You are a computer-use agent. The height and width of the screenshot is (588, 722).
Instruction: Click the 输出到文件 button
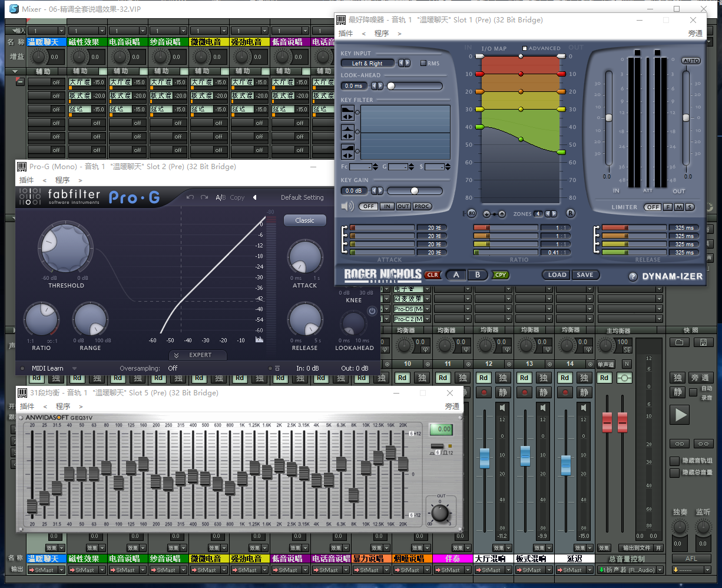(637, 548)
